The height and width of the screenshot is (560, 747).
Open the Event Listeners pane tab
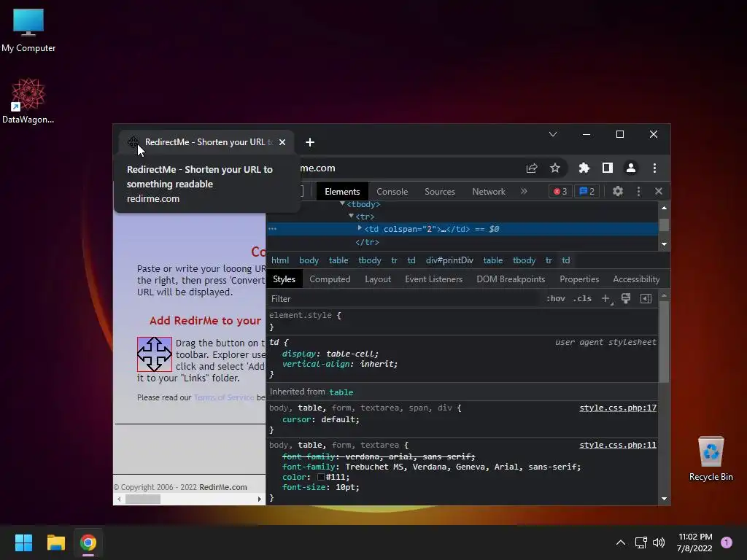[433, 279]
